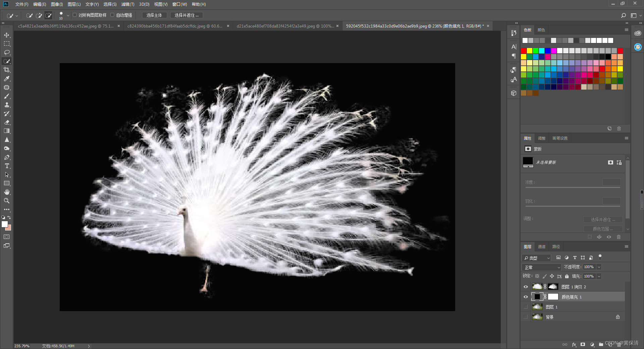Switch to the 通道 tab

pyautogui.click(x=542, y=247)
